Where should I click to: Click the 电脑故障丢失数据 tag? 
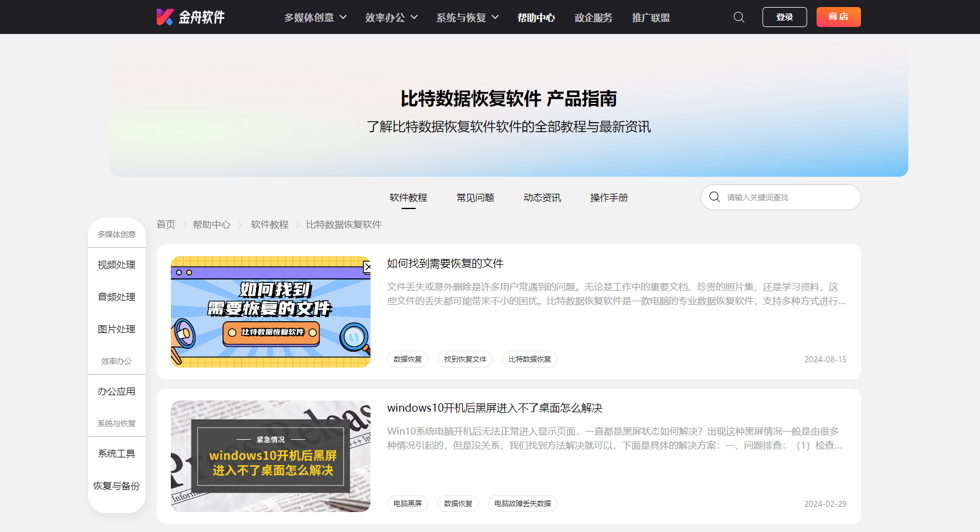[x=523, y=504]
